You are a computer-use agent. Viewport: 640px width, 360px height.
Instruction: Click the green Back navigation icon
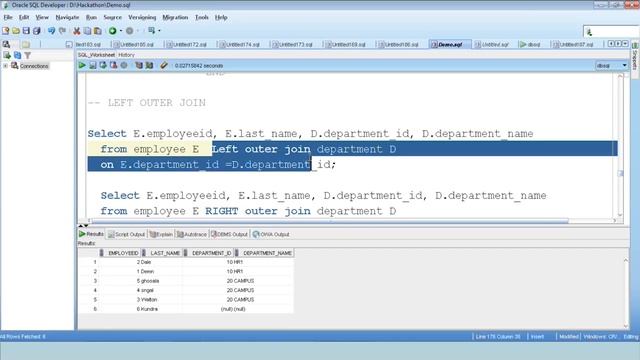pos(112,31)
